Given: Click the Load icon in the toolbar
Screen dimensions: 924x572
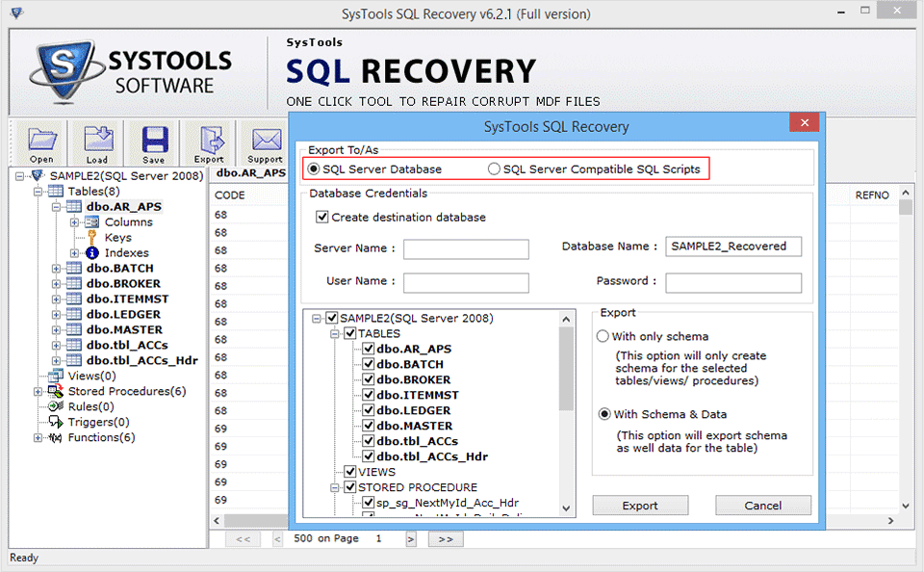Looking at the screenshot, I should [95, 143].
